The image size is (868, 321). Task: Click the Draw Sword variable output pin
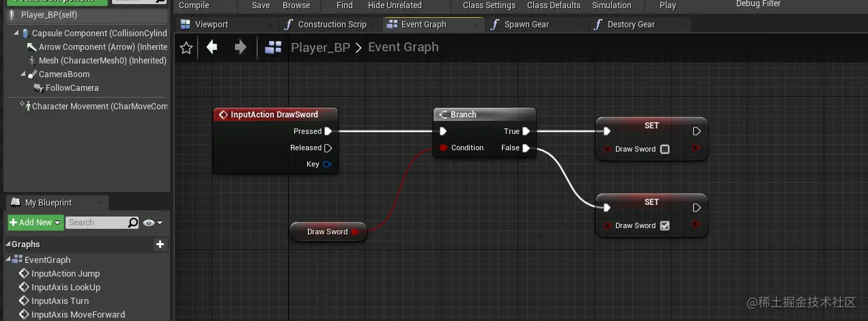[355, 232]
